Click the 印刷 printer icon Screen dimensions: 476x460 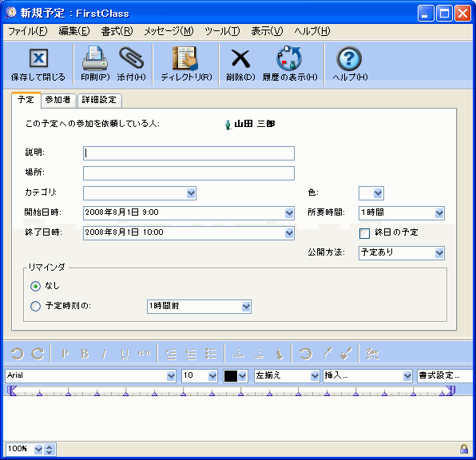click(x=95, y=58)
